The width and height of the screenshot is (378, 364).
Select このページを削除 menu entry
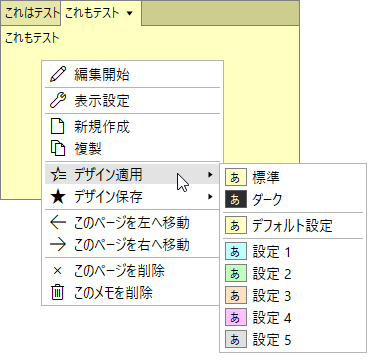[132, 271]
